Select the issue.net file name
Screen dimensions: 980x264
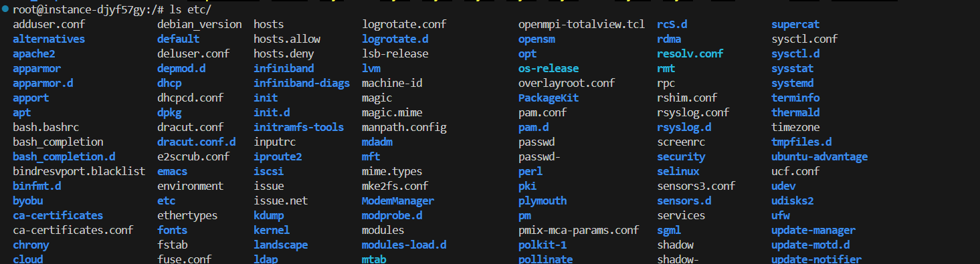pyautogui.click(x=280, y=201)
